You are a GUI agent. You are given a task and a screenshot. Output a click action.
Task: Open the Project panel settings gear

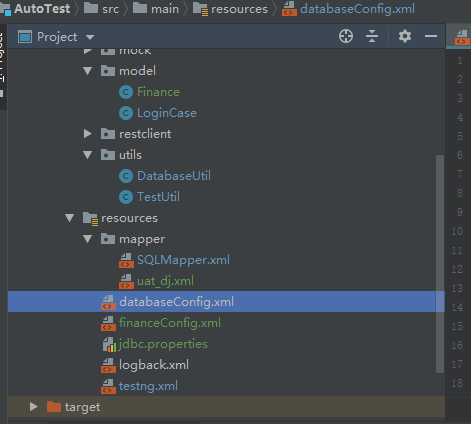pyautogui.click(x=405, y=36)
